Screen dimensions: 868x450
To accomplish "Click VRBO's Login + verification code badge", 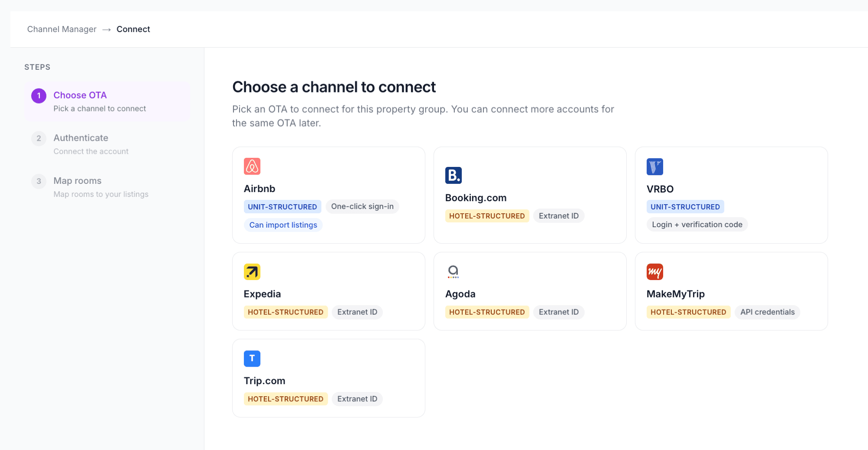I will coord(697,225).
